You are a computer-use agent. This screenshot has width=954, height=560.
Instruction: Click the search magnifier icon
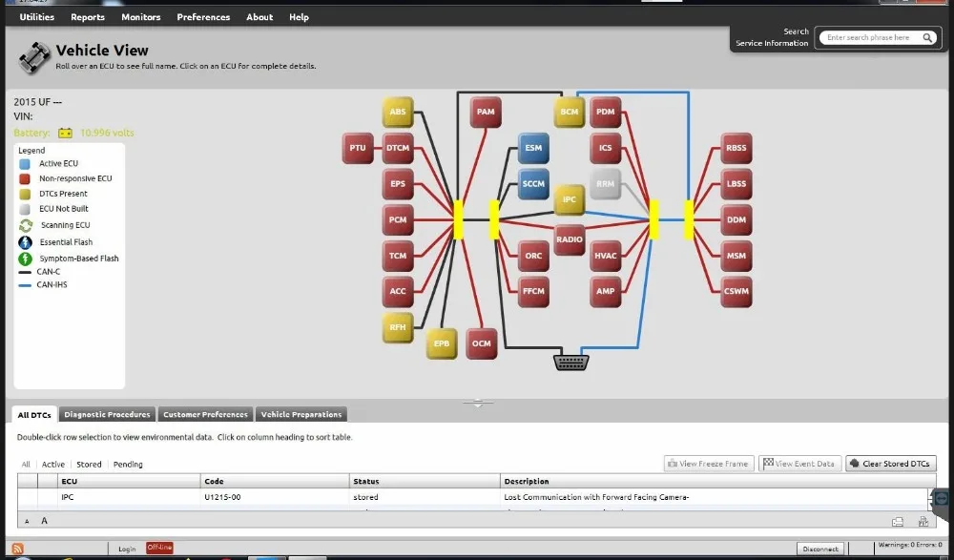(x=927, y=38)
